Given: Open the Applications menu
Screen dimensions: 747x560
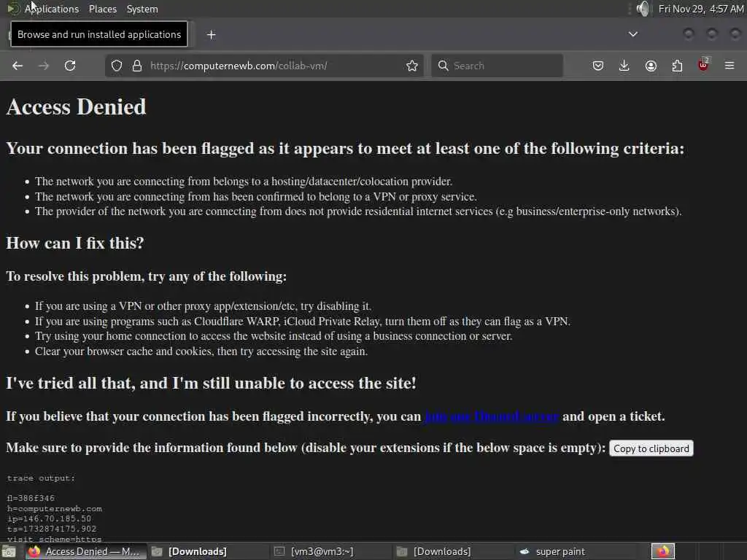Looking at the screenshot, I should (x=52, y=9).
